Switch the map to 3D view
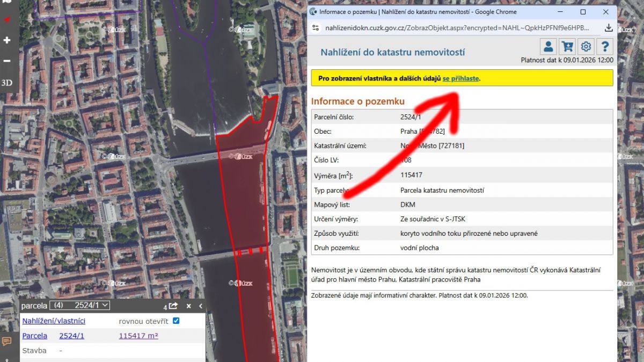 [7, 83]
